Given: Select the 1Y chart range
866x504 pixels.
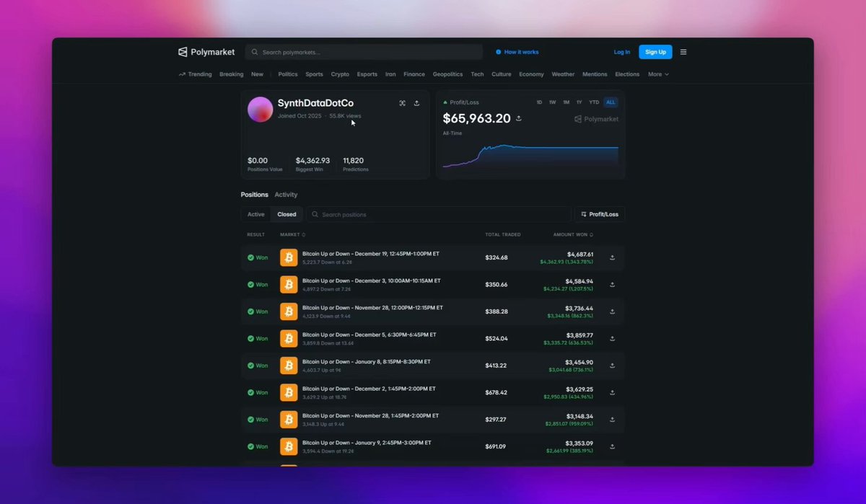Looking at the screenshot, I should click(579, 102).
